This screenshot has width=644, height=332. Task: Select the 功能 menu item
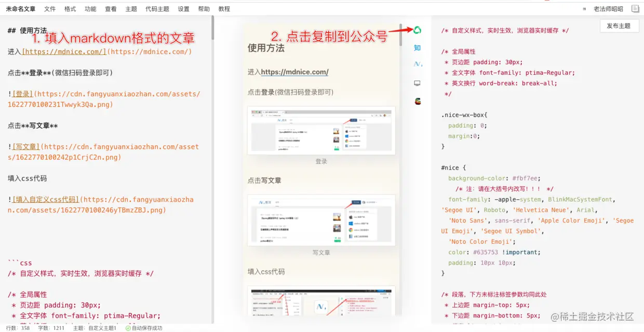90,8
